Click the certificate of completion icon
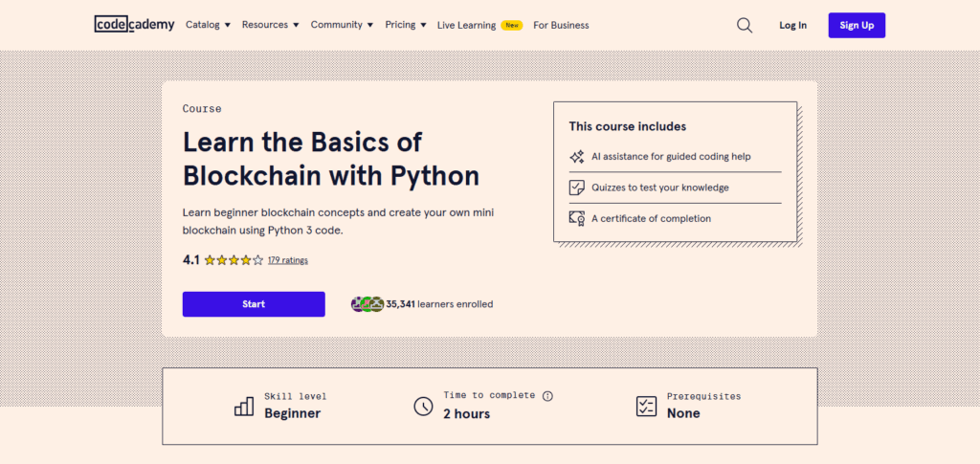 pos(577,218)
